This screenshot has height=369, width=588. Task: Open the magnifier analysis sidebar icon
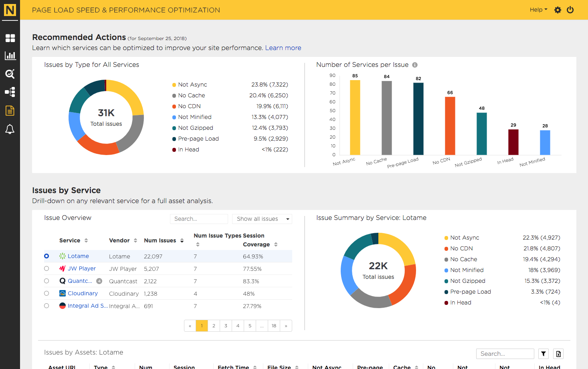click(10, 74)
